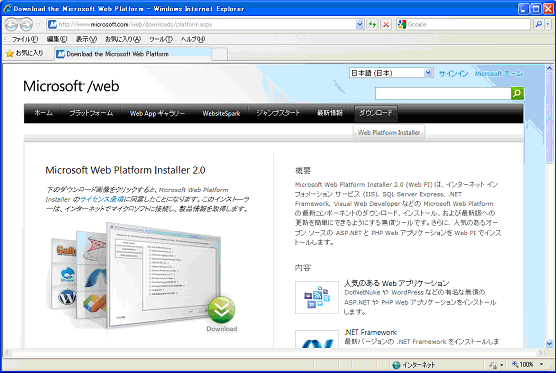The width and height of the screenshot is (556, 373).
Task: Click the horizontal scrollbar left arrow
Action: pos(7,352)
